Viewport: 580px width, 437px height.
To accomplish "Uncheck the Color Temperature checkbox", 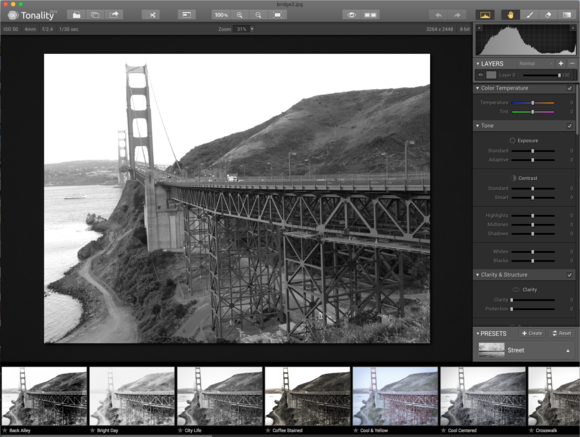I will pyautogui.click(x=570, y=88).
